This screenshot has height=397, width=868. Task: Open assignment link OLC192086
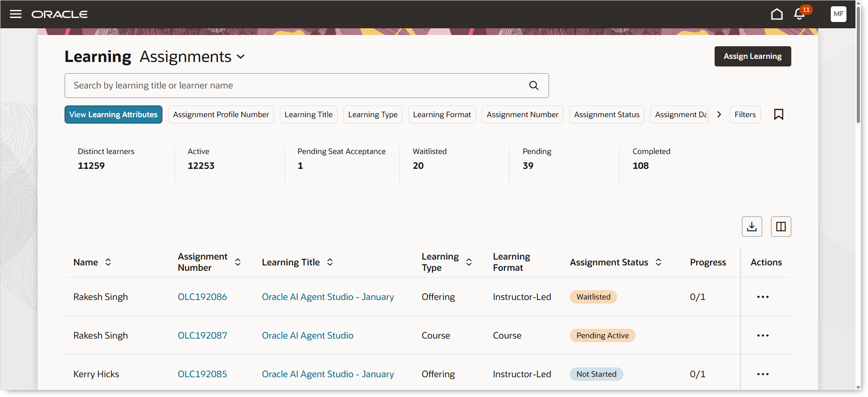pyautogui.click(x=202, y=297)
